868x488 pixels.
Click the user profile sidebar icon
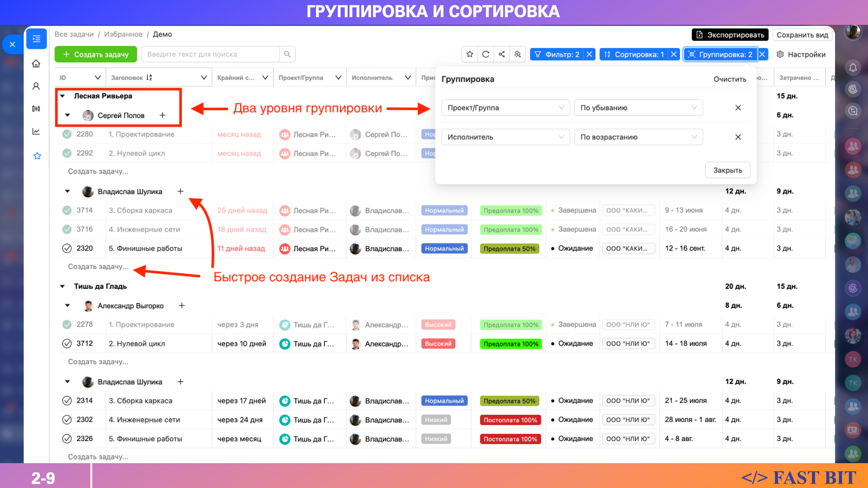pyautogui.click(x=36, y=86)
